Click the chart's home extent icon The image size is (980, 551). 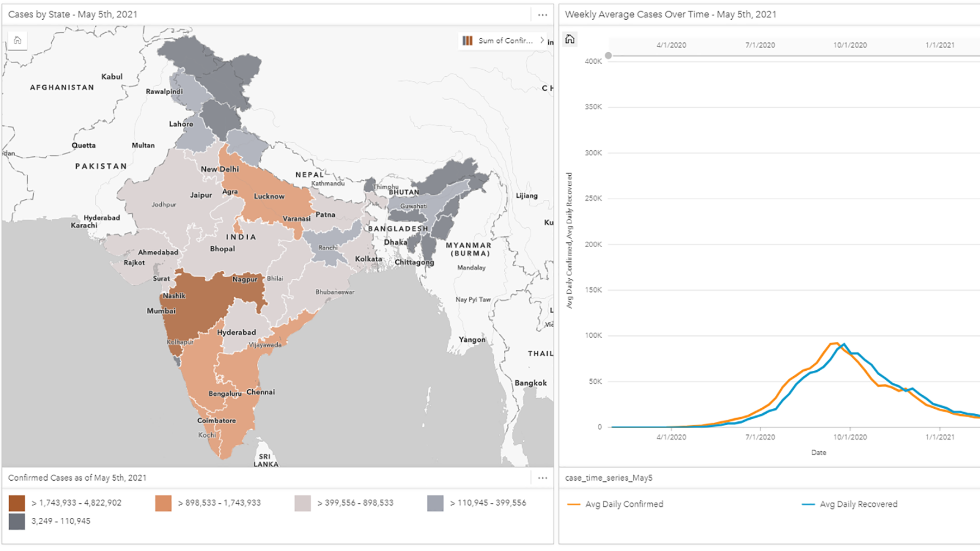click(569, 39)
